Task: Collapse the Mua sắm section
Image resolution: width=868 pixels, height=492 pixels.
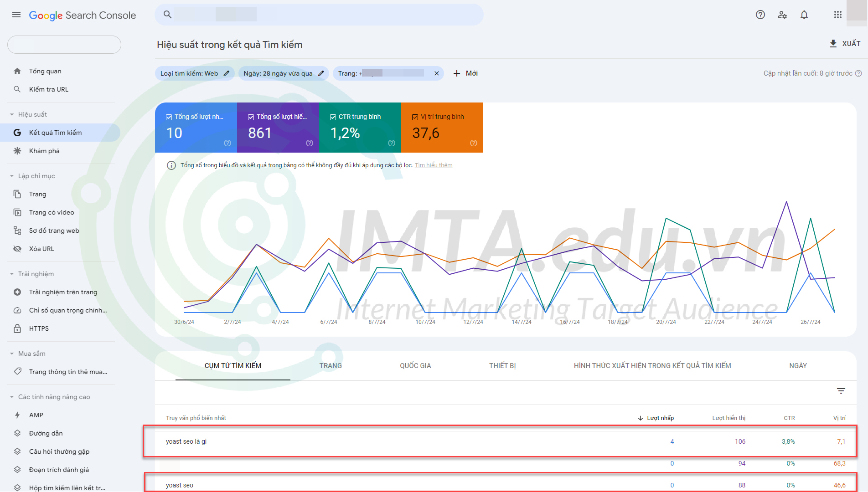Action: 12,354
